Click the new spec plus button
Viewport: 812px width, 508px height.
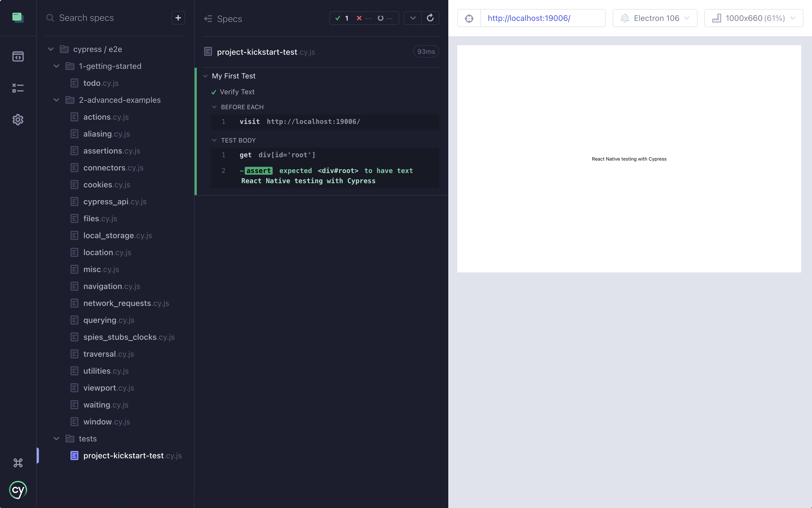point(178,18)
